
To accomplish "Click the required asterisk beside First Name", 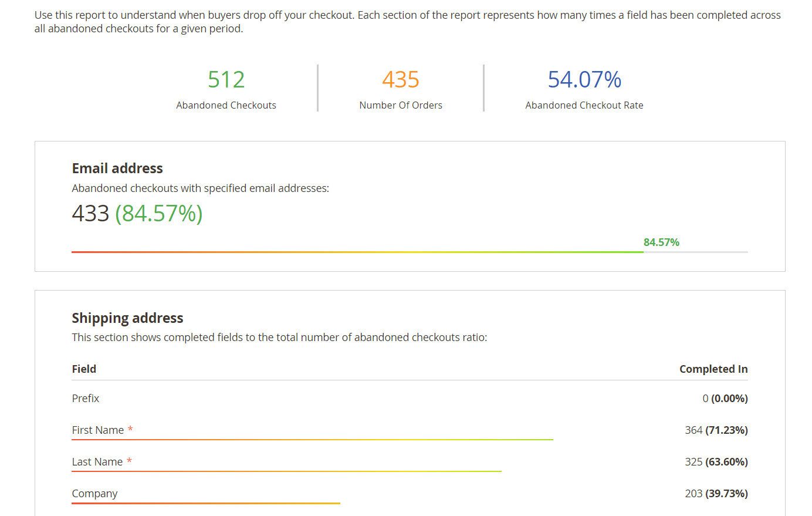I will (x=130, y=429).
